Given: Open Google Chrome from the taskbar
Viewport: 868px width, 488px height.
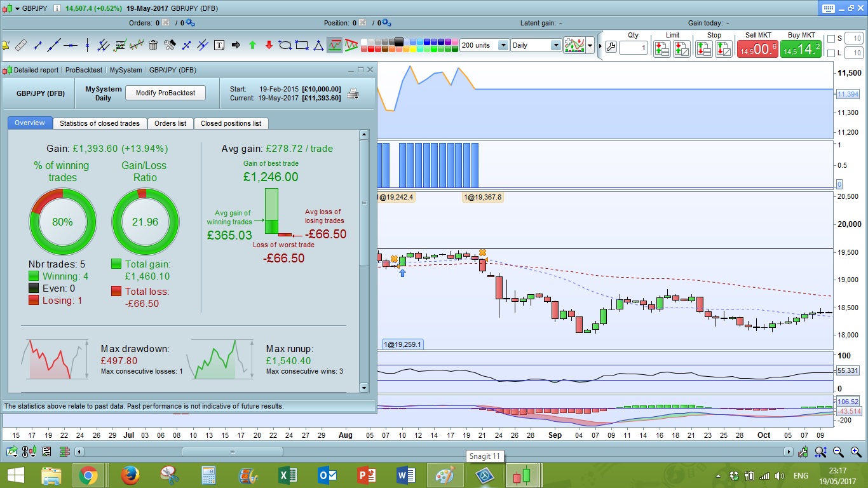Looking at the screenshot, I should click(x=88, y=475).
